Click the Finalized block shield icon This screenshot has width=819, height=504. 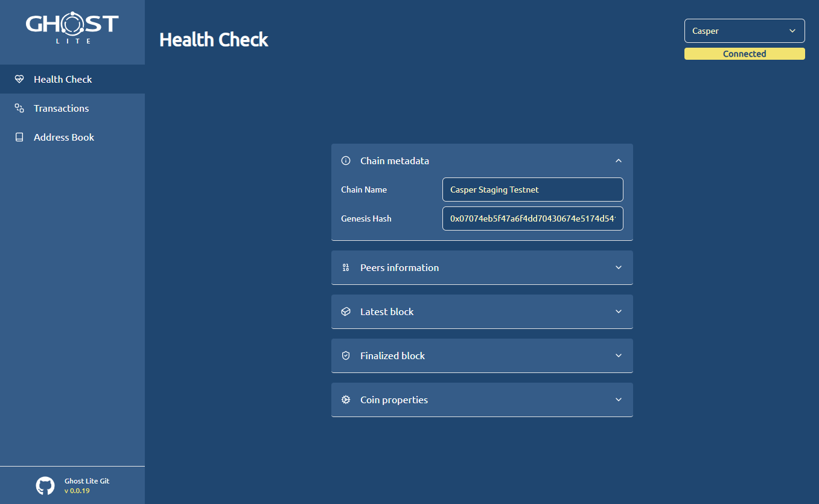click(346, 356)
